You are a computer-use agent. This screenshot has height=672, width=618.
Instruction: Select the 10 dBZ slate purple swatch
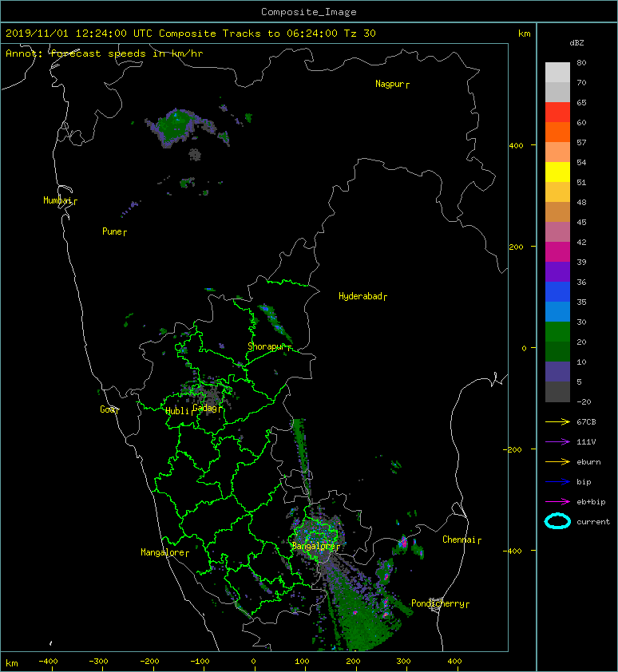click(x=557, y=372)
